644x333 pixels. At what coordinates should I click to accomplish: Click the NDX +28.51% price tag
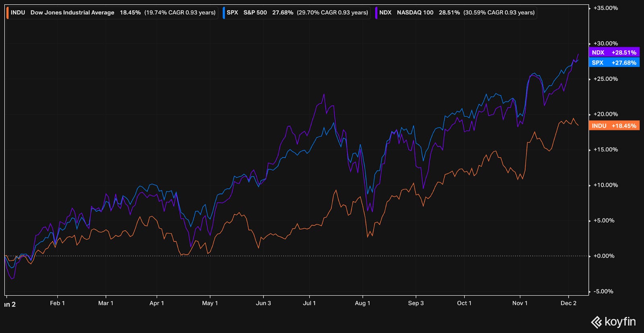tap(614, 52)
